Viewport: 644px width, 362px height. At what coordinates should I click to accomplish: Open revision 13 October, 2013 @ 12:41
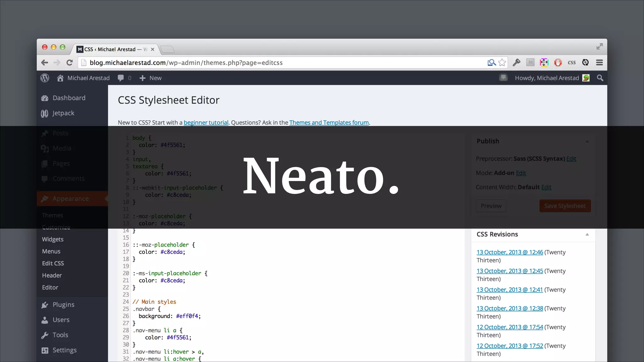pyautogui.click(x=510, y=290)
